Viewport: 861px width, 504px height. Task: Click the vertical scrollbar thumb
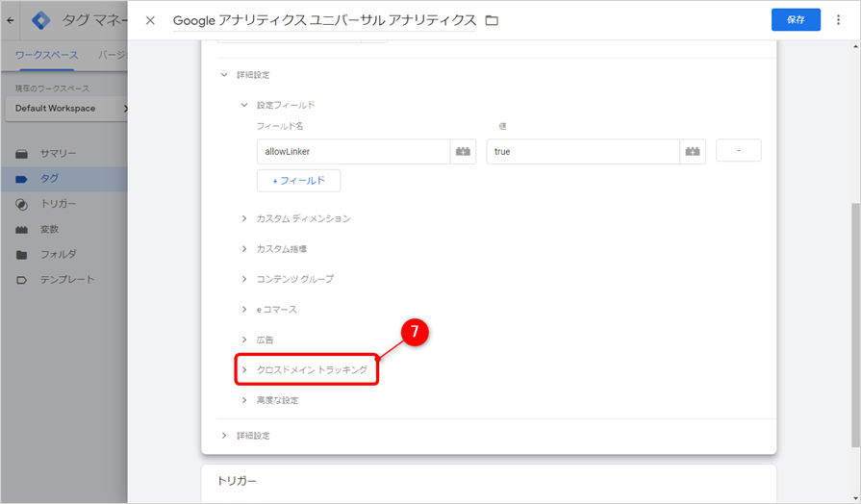[x=855, y=324]
